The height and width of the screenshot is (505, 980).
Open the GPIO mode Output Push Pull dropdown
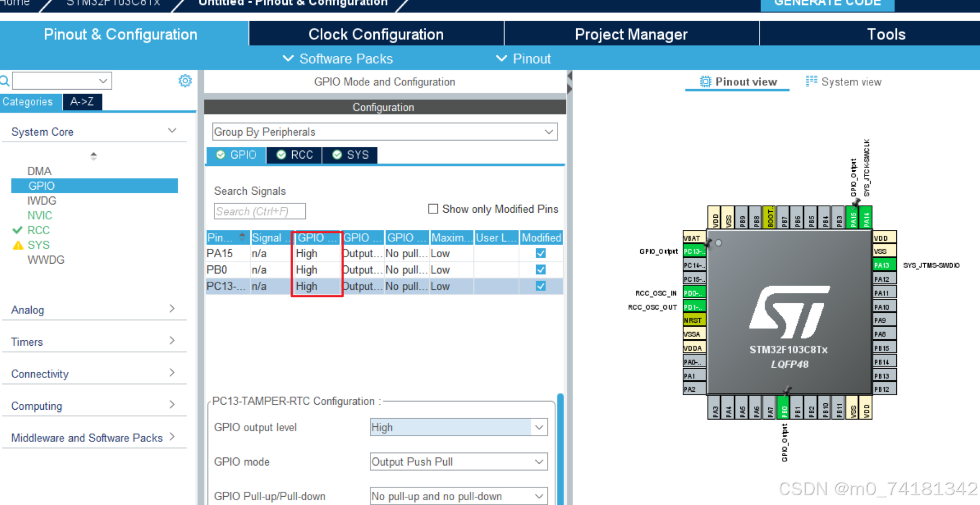[459, 462]
